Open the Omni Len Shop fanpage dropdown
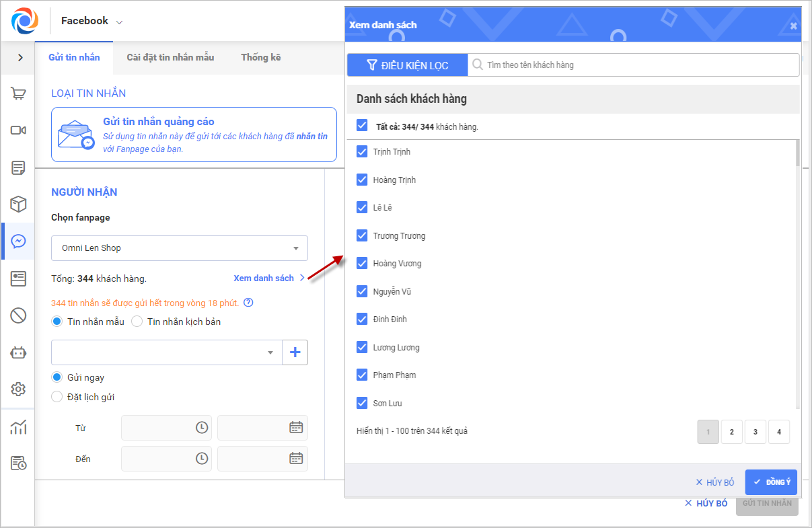 [x=180, y=248]
